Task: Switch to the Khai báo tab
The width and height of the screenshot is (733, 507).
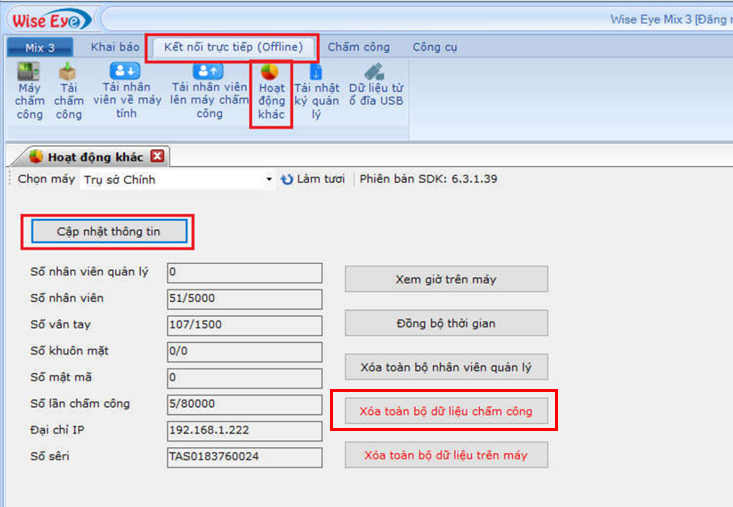Action: (x=115, y=47)
